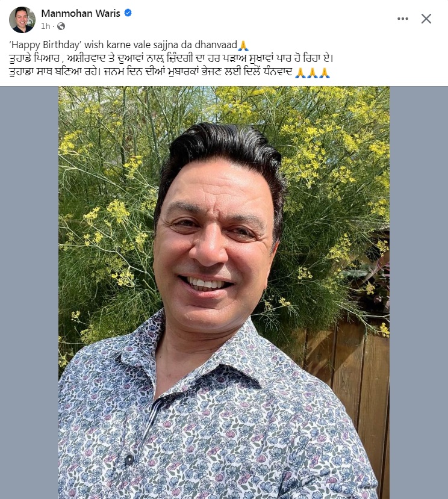Open Manmohan Waris profile picture thumbnail
This screenshot has height=499, width=448.
(x=22, y=19)
